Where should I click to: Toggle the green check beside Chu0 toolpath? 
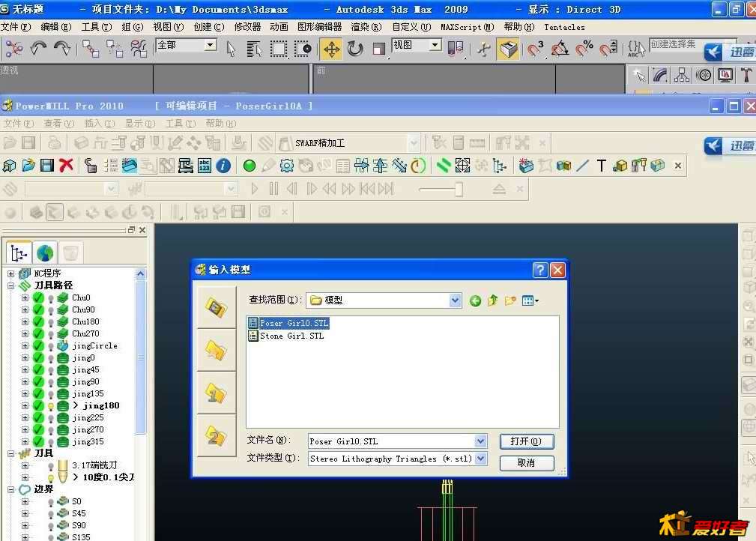(x=38, y=298)
